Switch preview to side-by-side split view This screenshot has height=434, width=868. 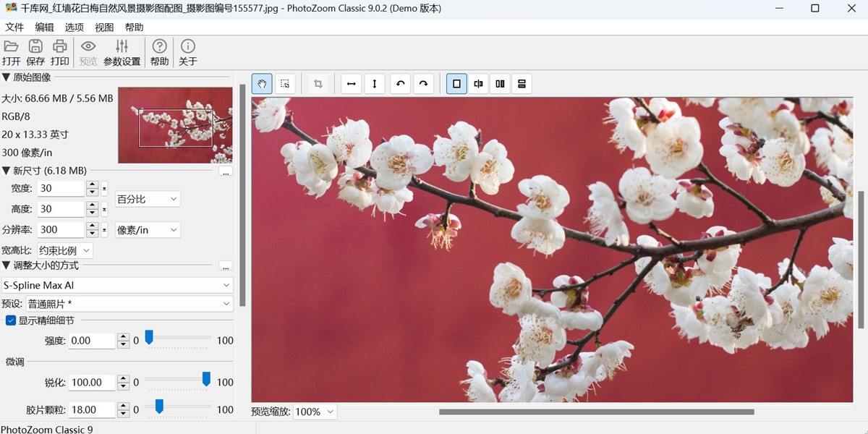click(499, 83)
